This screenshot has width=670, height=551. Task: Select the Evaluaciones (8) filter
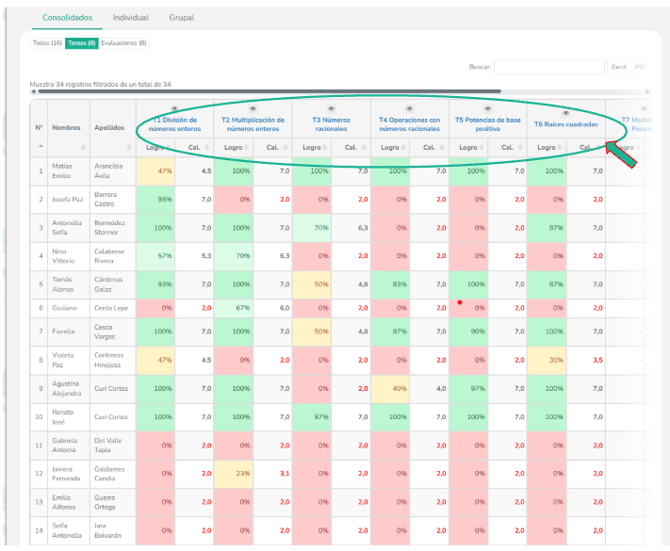point(124,43)
